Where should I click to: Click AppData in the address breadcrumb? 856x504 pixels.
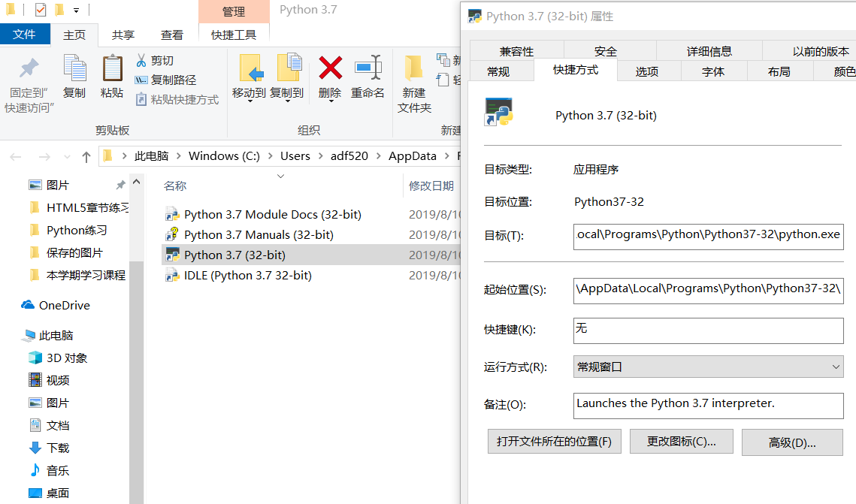(x=413, y=156)
